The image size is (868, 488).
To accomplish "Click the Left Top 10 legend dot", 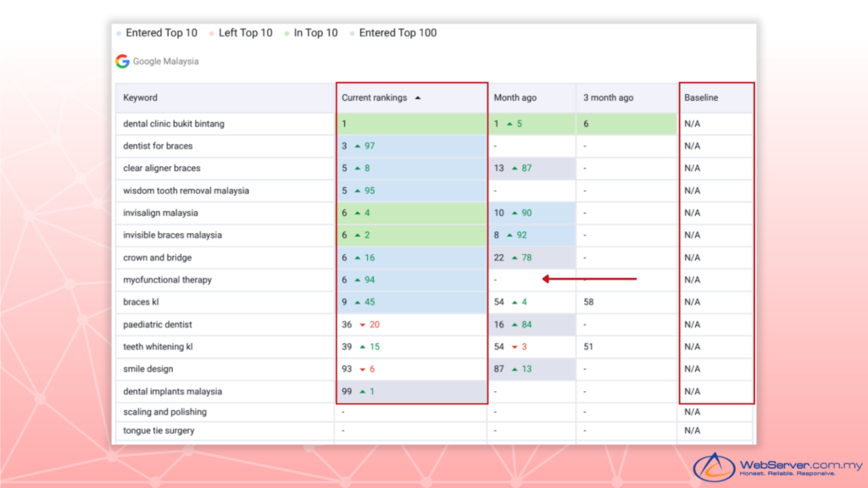I will (211, 34).
